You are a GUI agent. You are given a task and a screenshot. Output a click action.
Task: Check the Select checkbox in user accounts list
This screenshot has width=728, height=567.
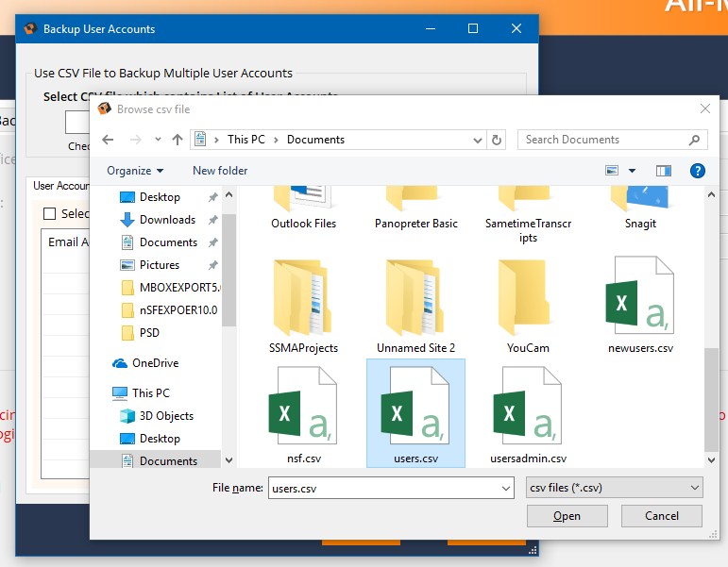[x=50, y=213]
